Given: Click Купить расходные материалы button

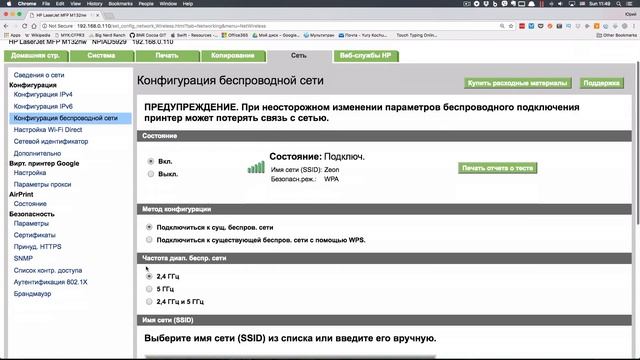Looking at the screenshot, I should pyautogui.click(x=518, y=83).
